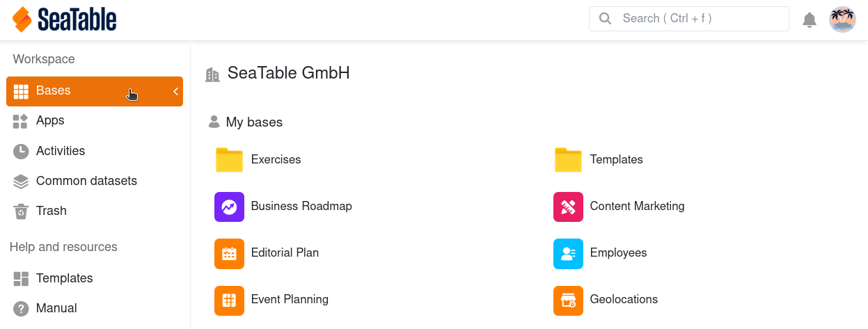Click the notifications bell icon
The height and width of the screenshot is (329, 868).
(x=809, y=20)
